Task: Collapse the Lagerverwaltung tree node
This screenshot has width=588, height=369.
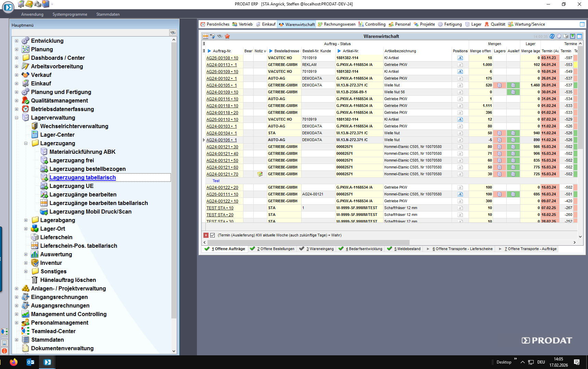Action: [16, 118]
